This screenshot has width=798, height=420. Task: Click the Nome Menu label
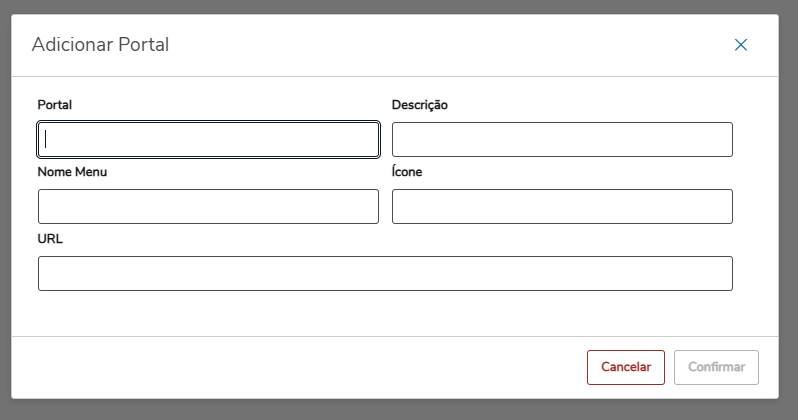(72, 172)
